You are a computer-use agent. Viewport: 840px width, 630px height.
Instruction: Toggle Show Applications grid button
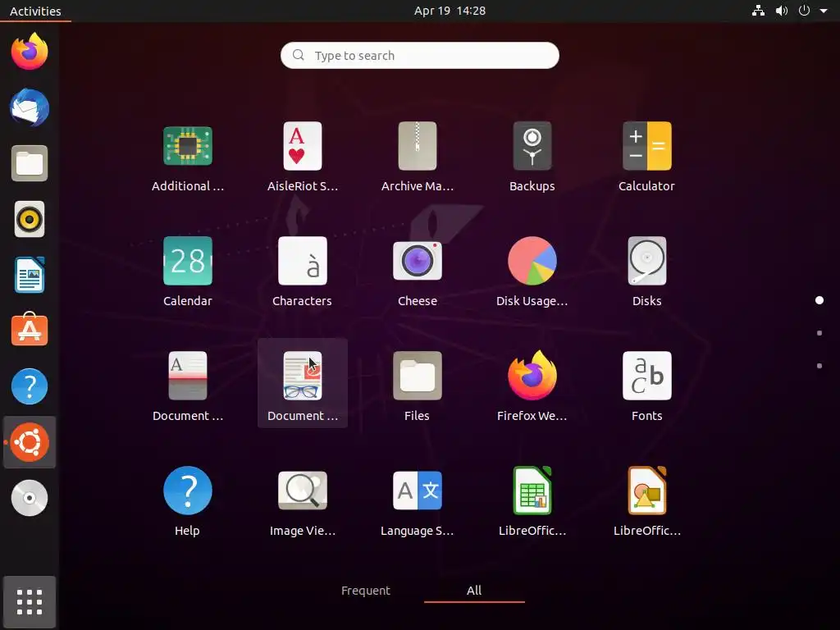pos(30,601)
